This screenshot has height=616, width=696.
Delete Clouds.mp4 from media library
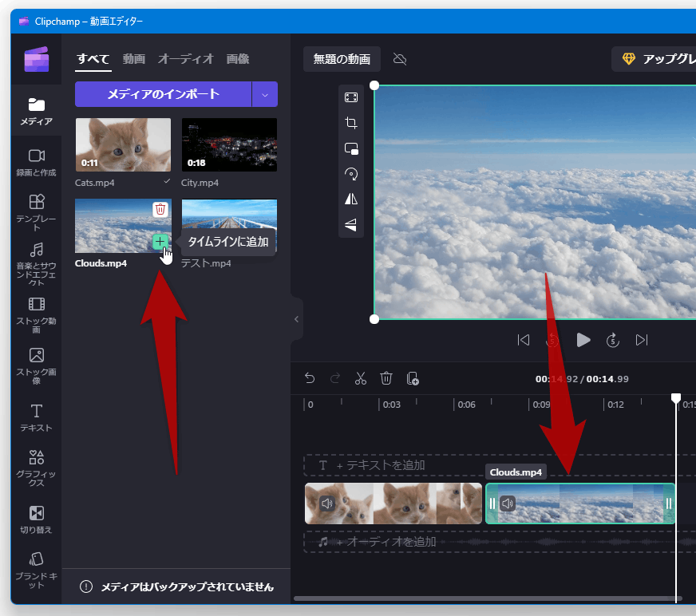[160, 209]
